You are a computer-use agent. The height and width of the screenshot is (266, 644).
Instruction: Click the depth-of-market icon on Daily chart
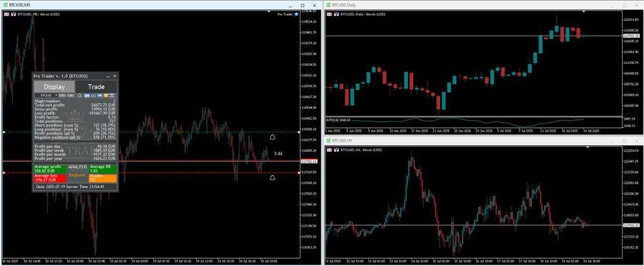(329, 14)
